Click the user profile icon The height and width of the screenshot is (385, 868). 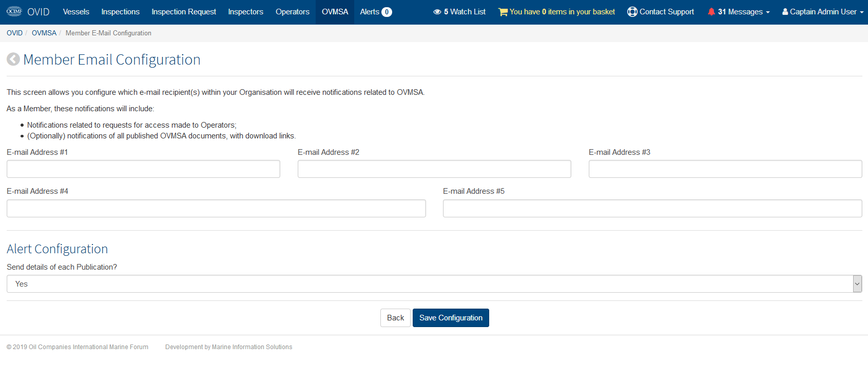pyautogui.click(x=785, y=12)
